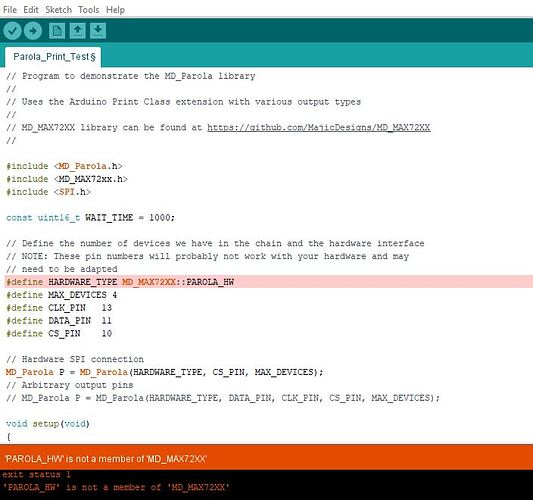Open the Help menu

[116, 10]
